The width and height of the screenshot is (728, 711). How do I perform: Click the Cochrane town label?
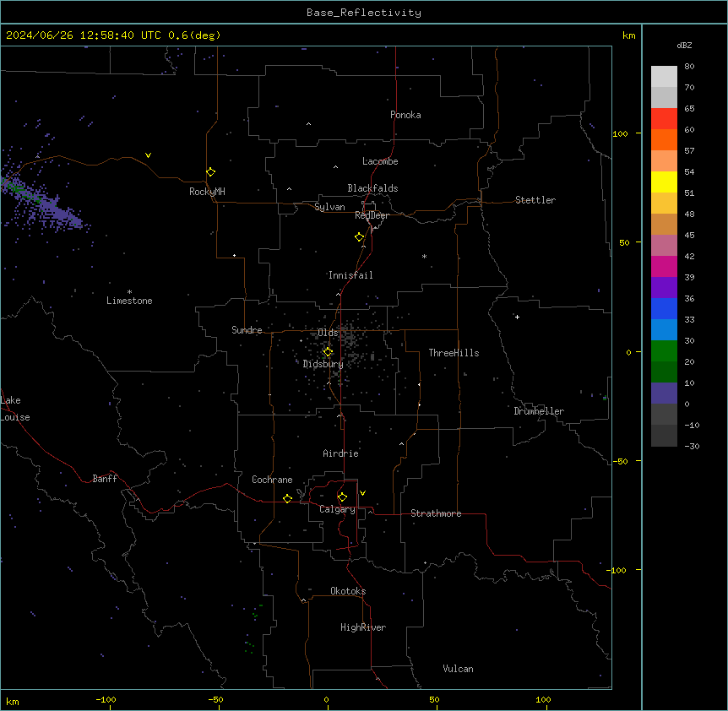click(x=272, y=480)
